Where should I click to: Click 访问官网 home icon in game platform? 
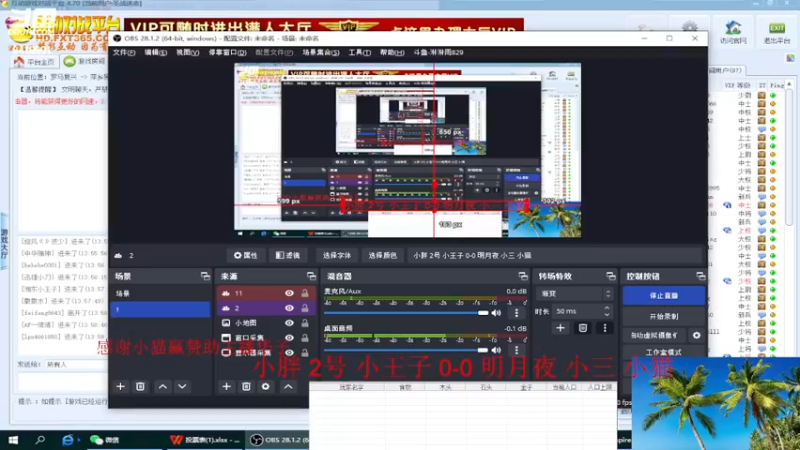pyautogui.click(x=733, y=33)
